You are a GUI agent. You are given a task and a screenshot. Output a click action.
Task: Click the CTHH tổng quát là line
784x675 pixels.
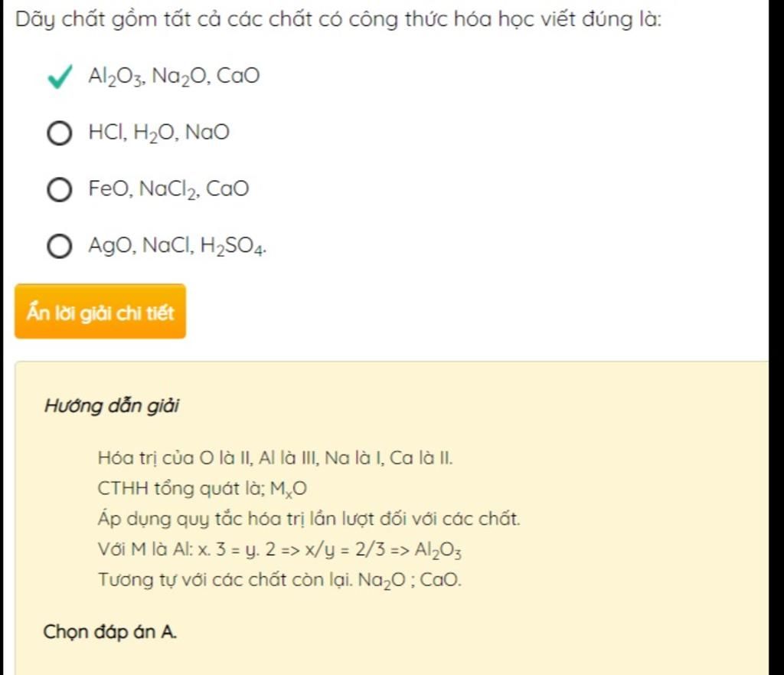(x=202, y=489)
